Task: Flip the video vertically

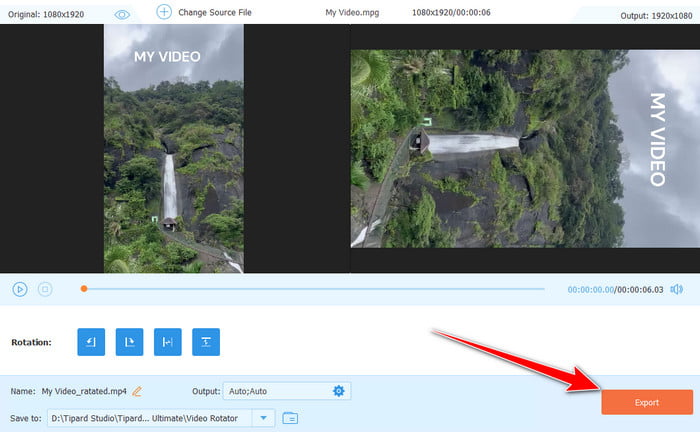Action: click(x=206, y=342)
